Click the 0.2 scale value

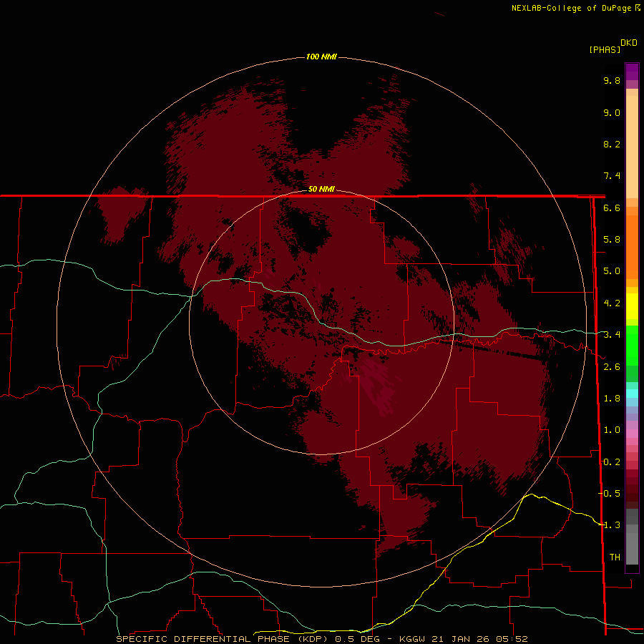[x=612, y=462]
